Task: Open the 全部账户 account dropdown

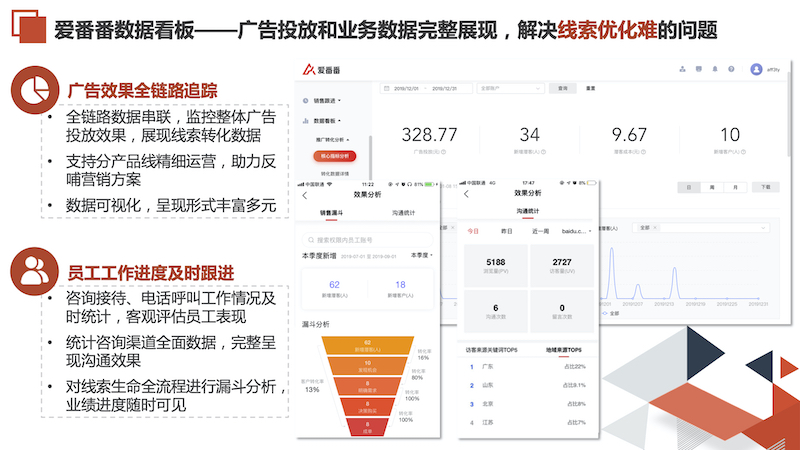Action: [510, 88]
